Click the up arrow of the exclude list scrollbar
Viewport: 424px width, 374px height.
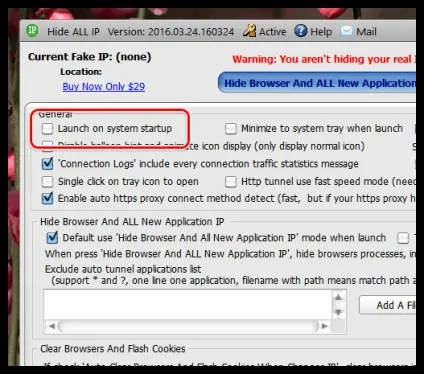coord(338,297)
